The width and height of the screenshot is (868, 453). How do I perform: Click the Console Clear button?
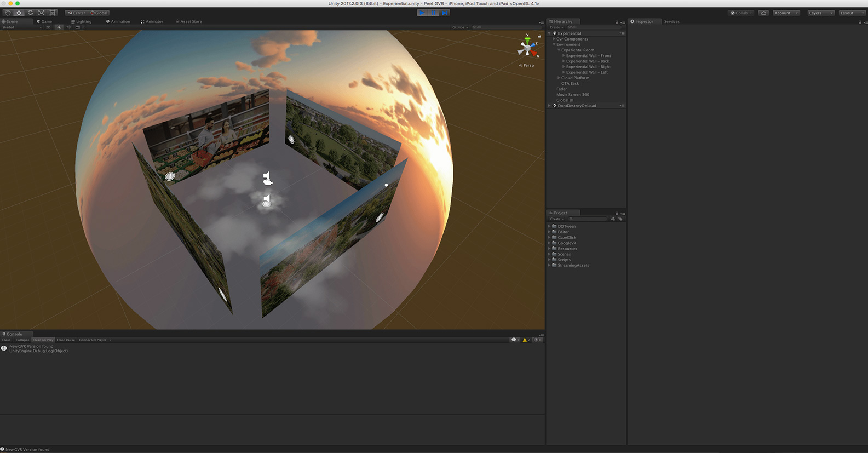pyautogui.click(x=7, y=340)
